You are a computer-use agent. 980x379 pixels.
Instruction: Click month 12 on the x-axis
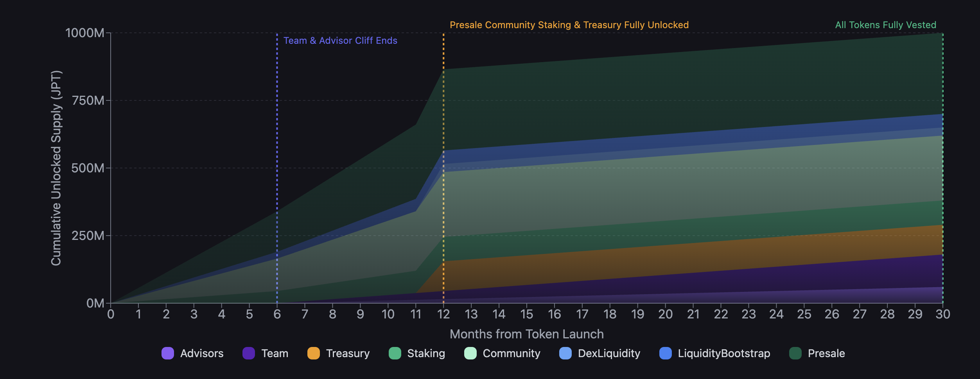point(443,314)
